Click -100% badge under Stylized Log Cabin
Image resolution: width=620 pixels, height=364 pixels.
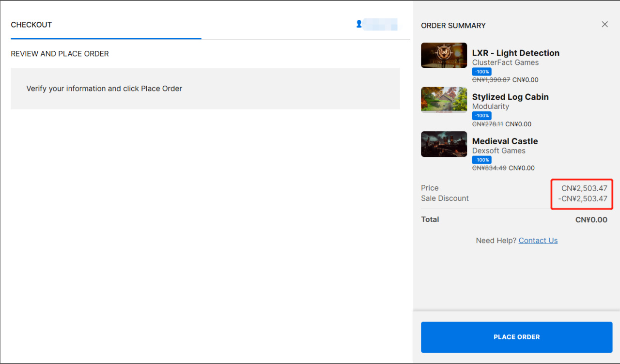(x=481, y=116)
